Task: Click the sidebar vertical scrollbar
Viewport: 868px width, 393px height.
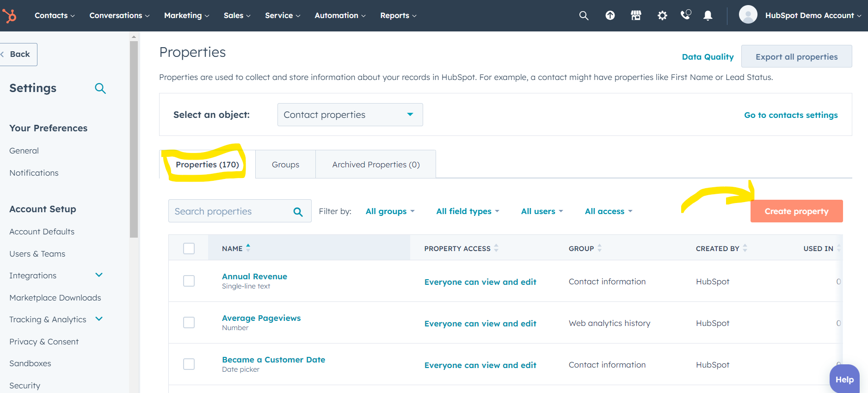Action: pos(134,139)
